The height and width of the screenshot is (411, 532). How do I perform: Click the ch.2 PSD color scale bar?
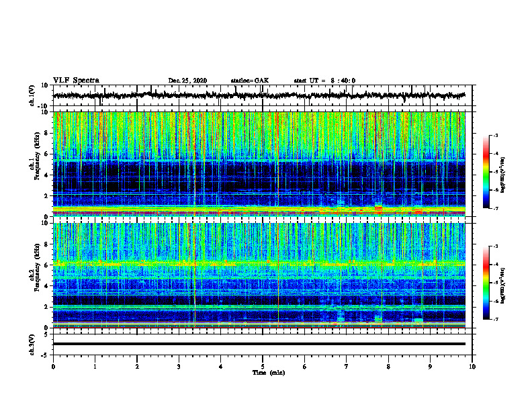486,283
